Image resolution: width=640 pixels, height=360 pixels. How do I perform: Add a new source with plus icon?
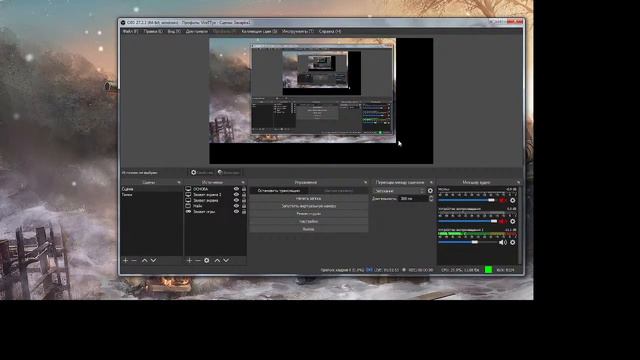coord(189,260)
